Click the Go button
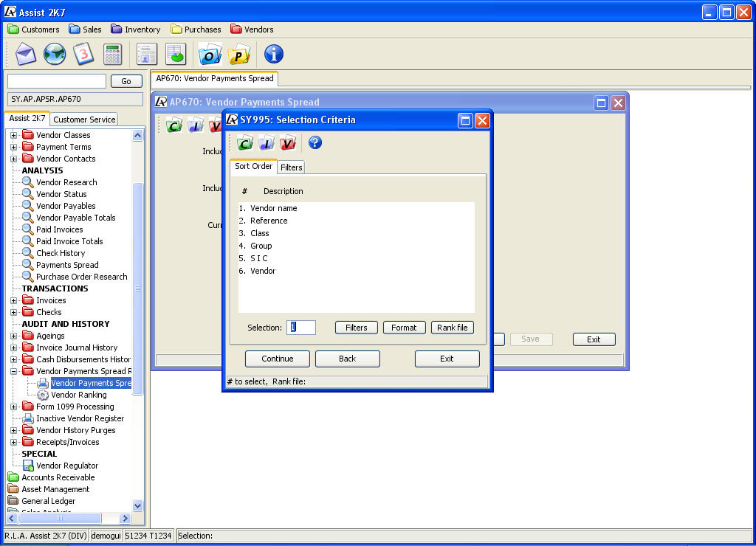Image resolution: width=756 pixels, height=546 pixels. pyautogui.click(x=126, y=81)
